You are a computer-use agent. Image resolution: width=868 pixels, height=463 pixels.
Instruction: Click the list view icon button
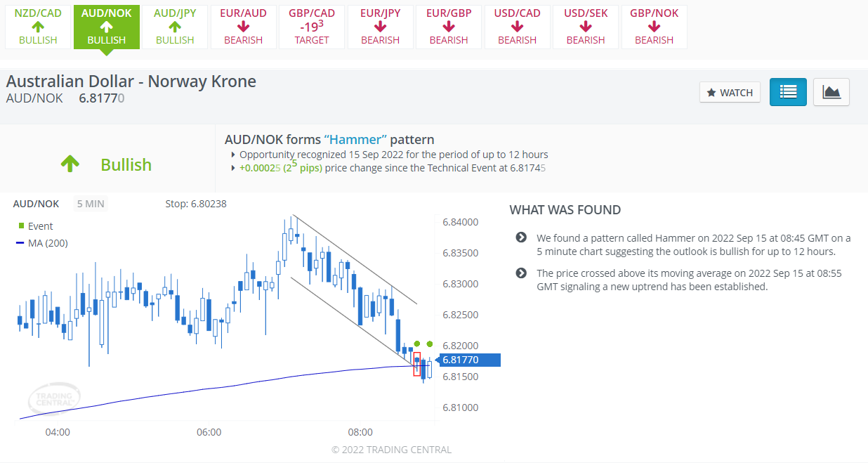coord(788,92)
